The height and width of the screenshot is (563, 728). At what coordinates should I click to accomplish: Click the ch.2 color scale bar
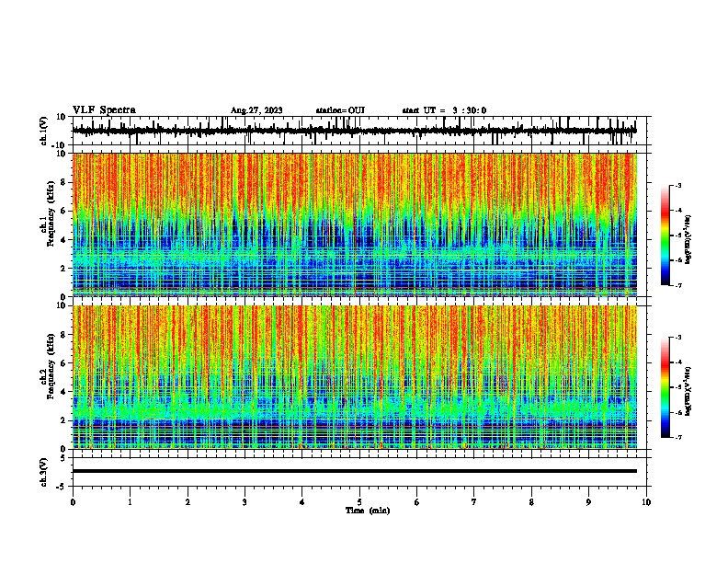pyautogui.click(x=665, y=387)
